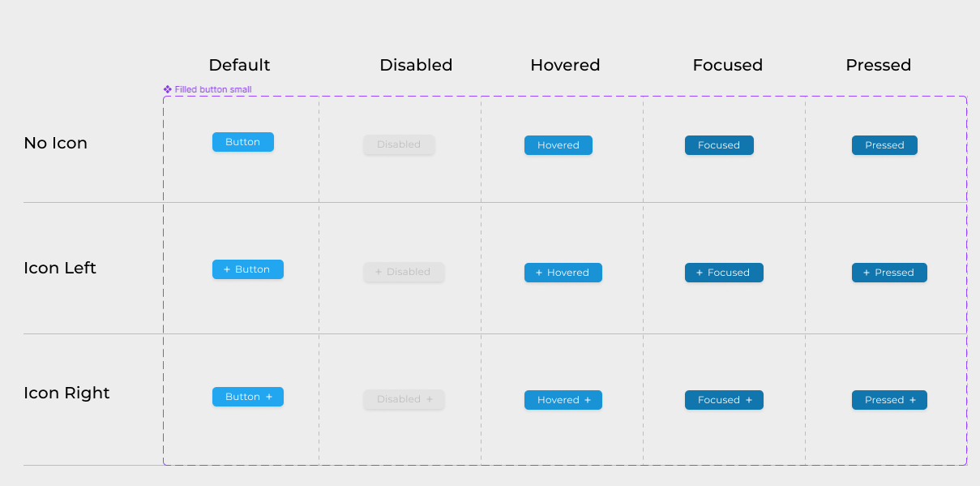The image size is (980, 486).
Task: Click the Default Button in No Icon row
Action: click(x=242, y=141)
